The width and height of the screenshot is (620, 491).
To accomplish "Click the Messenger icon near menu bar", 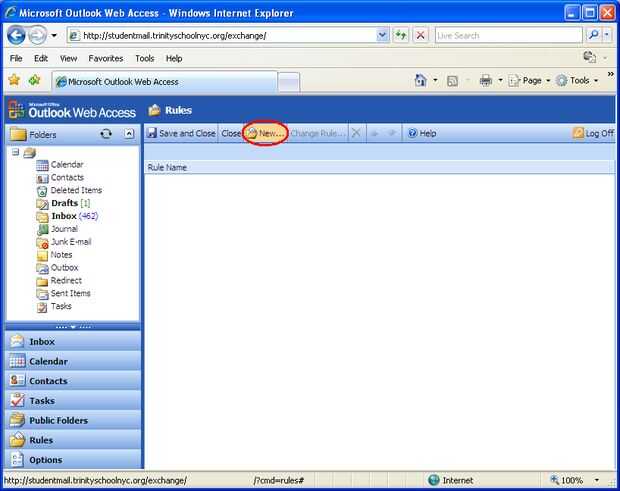I will [590, 57].
